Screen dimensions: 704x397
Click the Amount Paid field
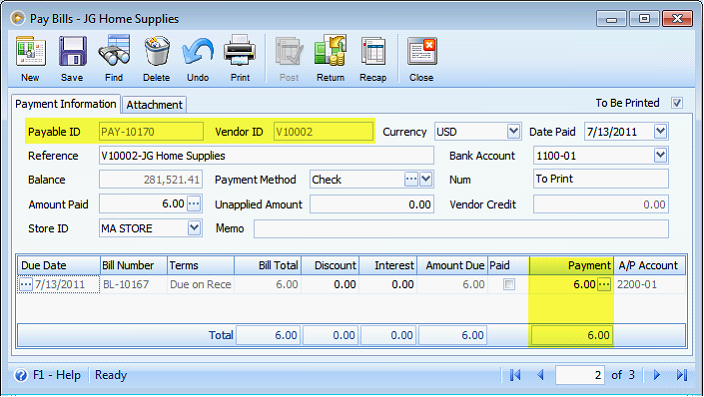tap(143, 204)
